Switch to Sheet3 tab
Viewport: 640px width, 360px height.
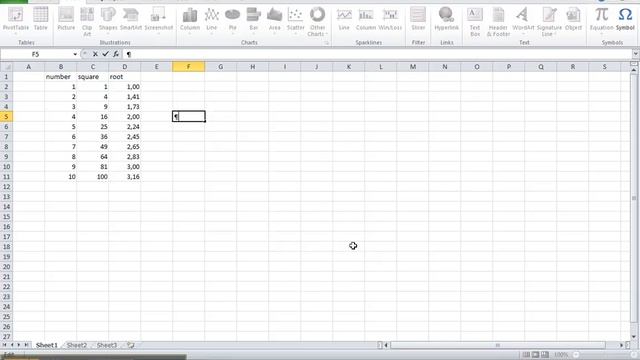coord(107,345)
